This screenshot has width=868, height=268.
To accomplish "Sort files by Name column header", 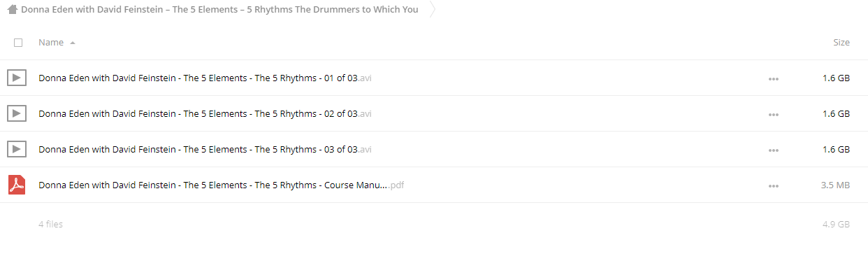I will 51,43.
